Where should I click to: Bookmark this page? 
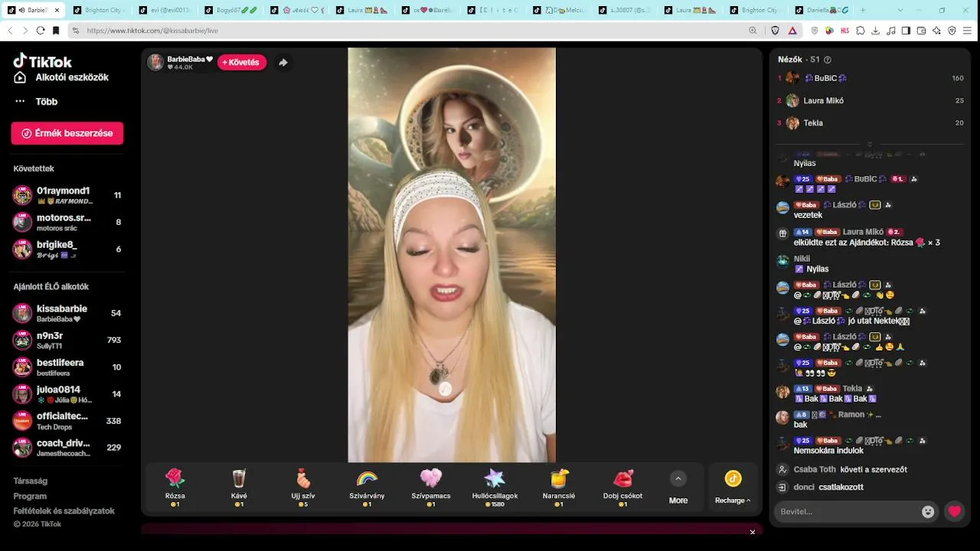(x=56, y=31)
